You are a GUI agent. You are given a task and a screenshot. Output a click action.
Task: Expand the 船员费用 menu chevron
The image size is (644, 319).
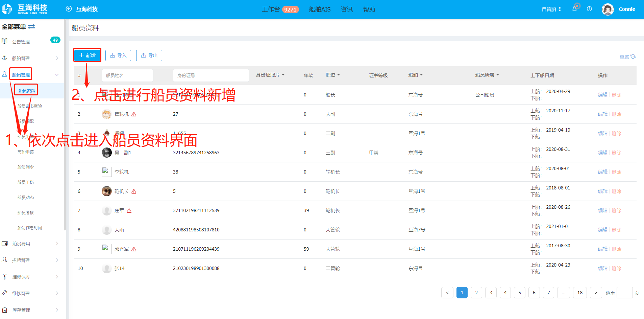pyautogui.click(x=57, y=244)
